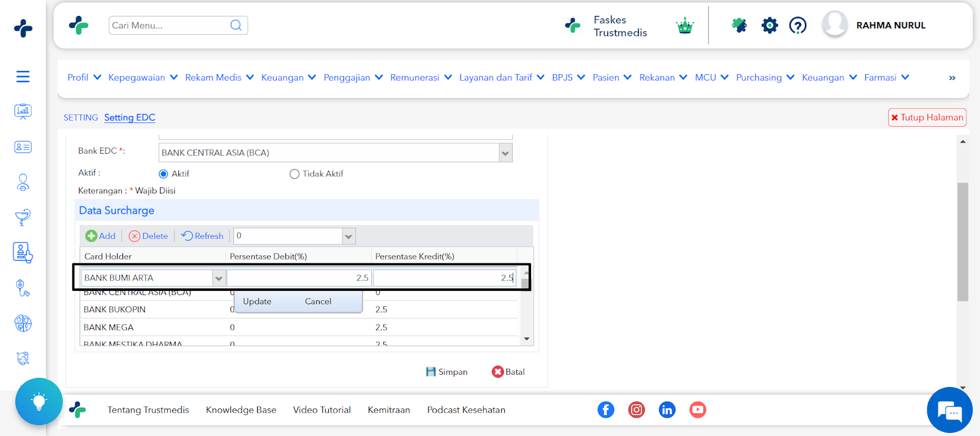Open the Instagram link icon

636,410
